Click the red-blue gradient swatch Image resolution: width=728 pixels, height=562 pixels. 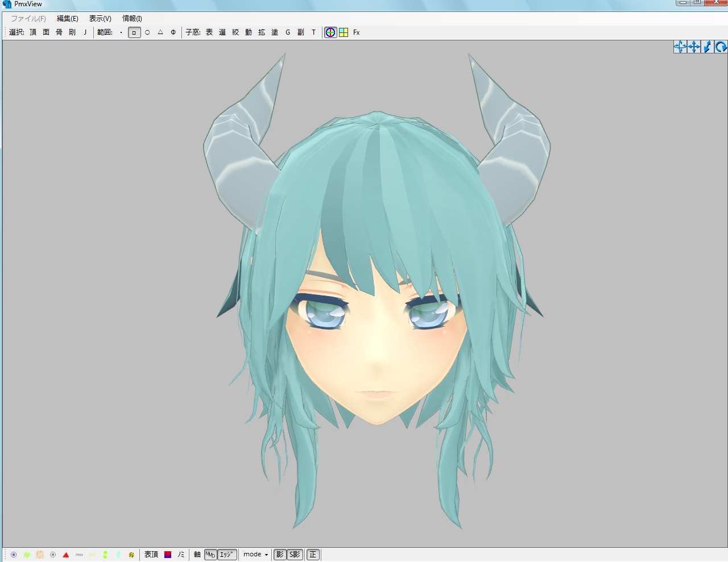(x=168, y=555)
